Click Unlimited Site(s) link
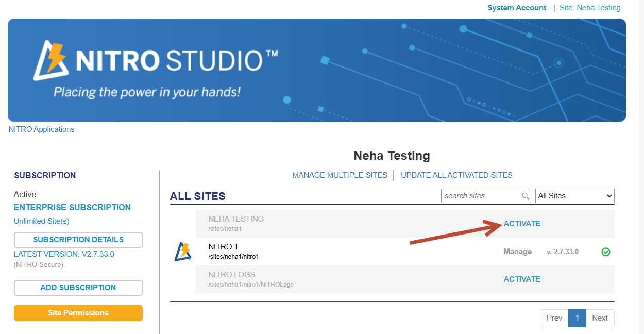644x334 pixels. tap(42, 221)
